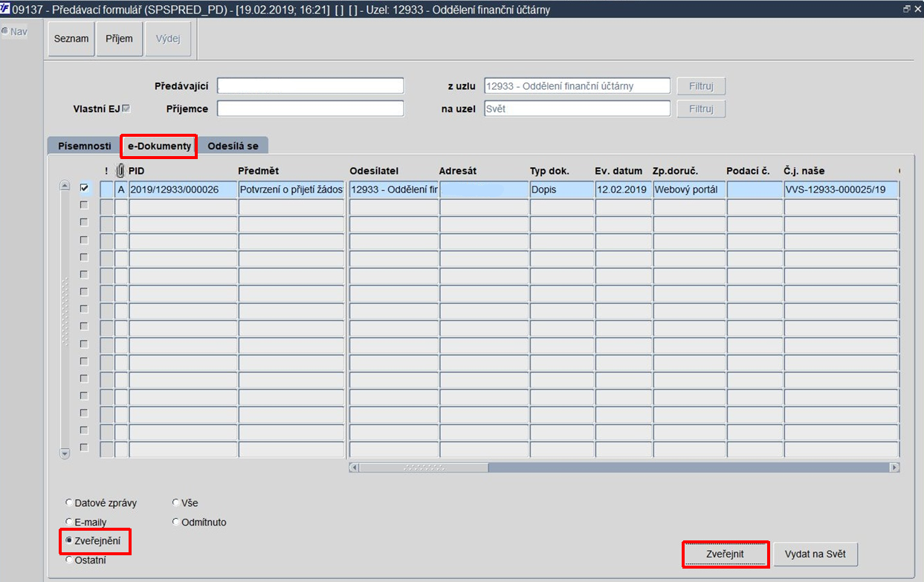
Task: Switch to the e-Dokumenty tab
Action: click(x=159, y=146)
